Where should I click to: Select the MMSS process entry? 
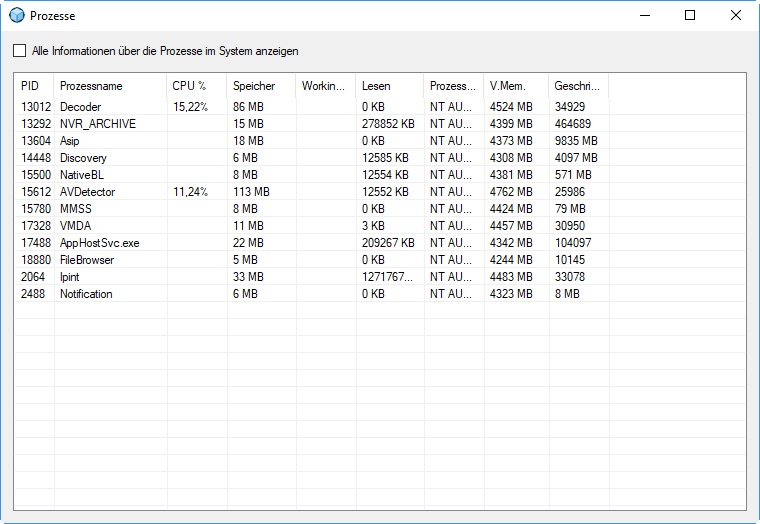click(77, 209)
